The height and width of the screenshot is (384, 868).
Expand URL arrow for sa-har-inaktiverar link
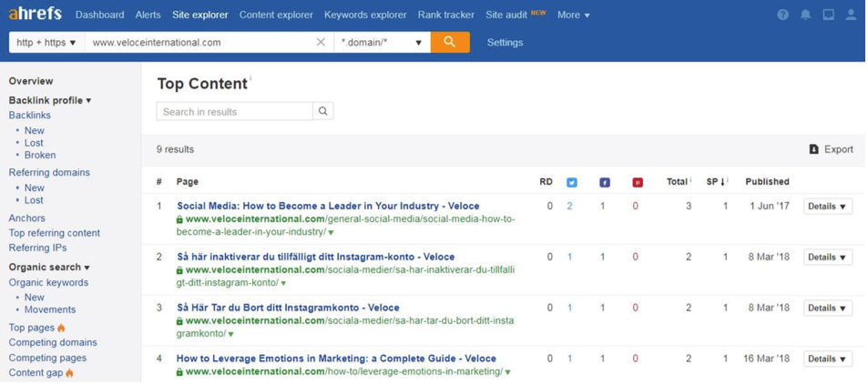[x=283, y=283]
